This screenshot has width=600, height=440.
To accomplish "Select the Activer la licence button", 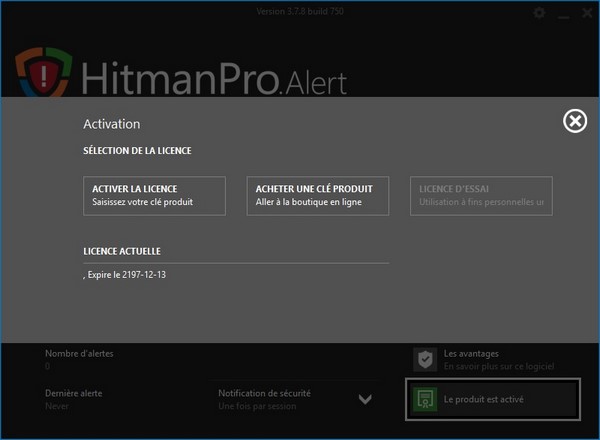I will (x=154, y=196).
